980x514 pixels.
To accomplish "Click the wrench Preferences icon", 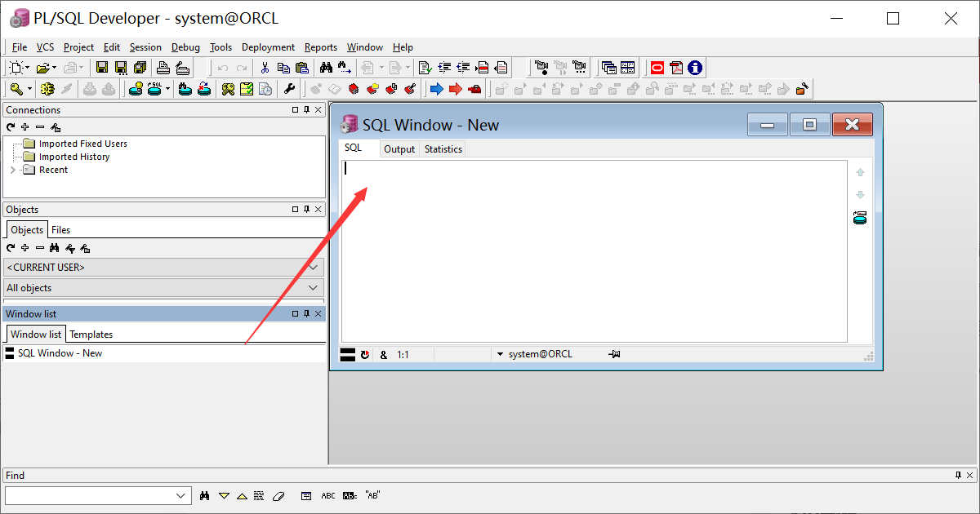I will pyautogui.click(x=290, y=89).
